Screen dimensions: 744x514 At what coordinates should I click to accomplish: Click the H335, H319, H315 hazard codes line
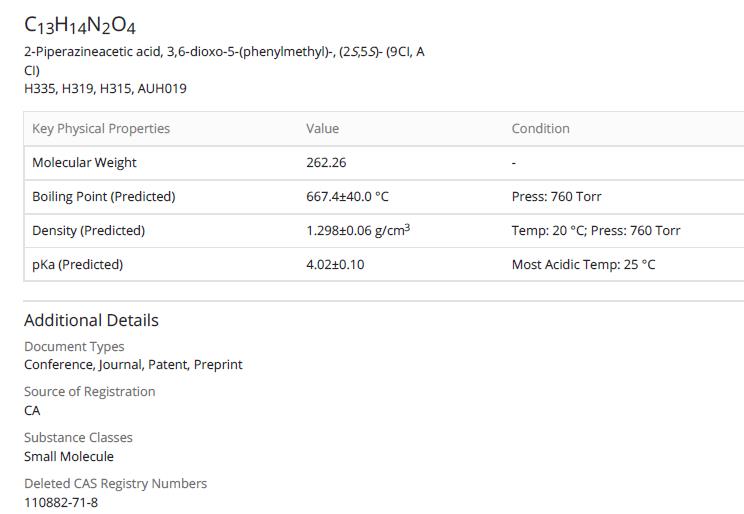click(x=105, y=88)
